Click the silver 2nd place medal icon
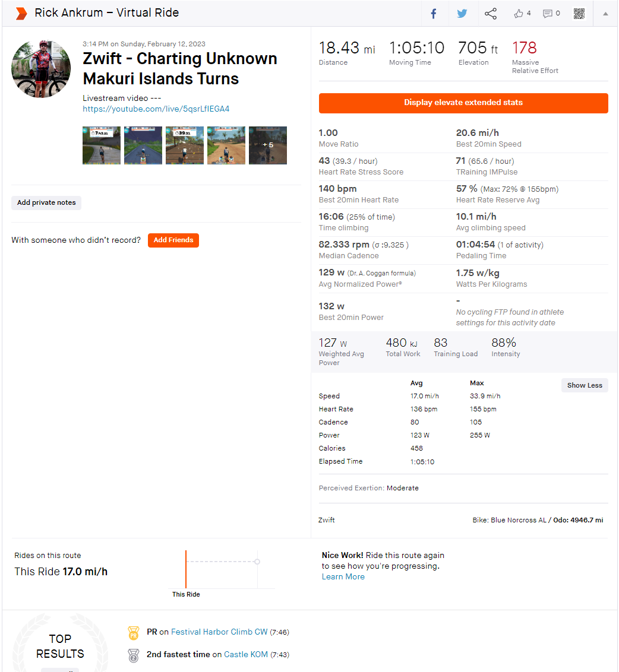The width and height of the screenshot is (619, 672). coord(134,655)
